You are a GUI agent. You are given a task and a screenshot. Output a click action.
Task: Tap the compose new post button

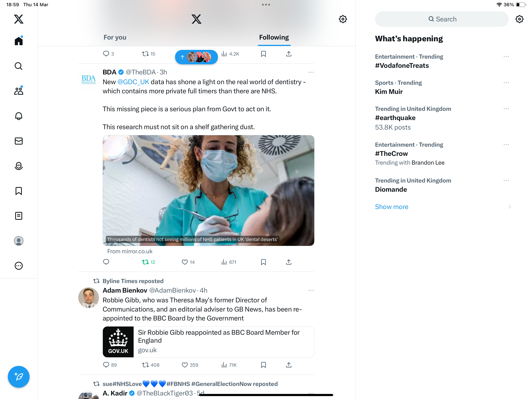18,377
